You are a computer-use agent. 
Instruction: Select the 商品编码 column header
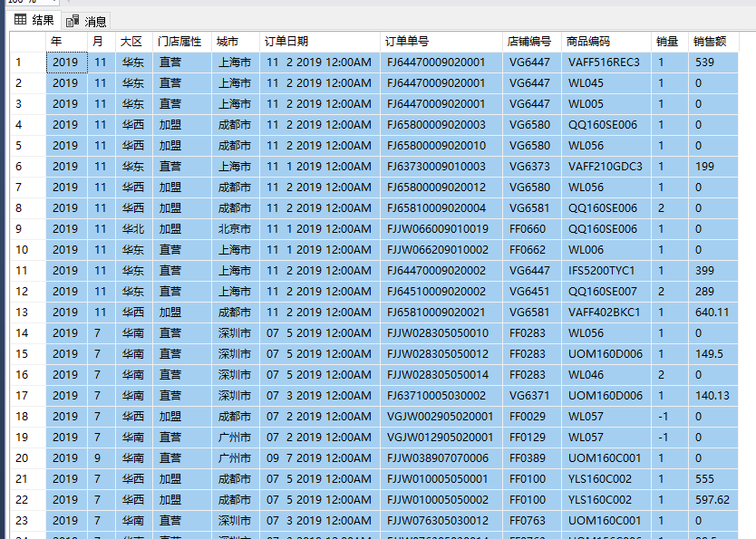click(606, 42)
